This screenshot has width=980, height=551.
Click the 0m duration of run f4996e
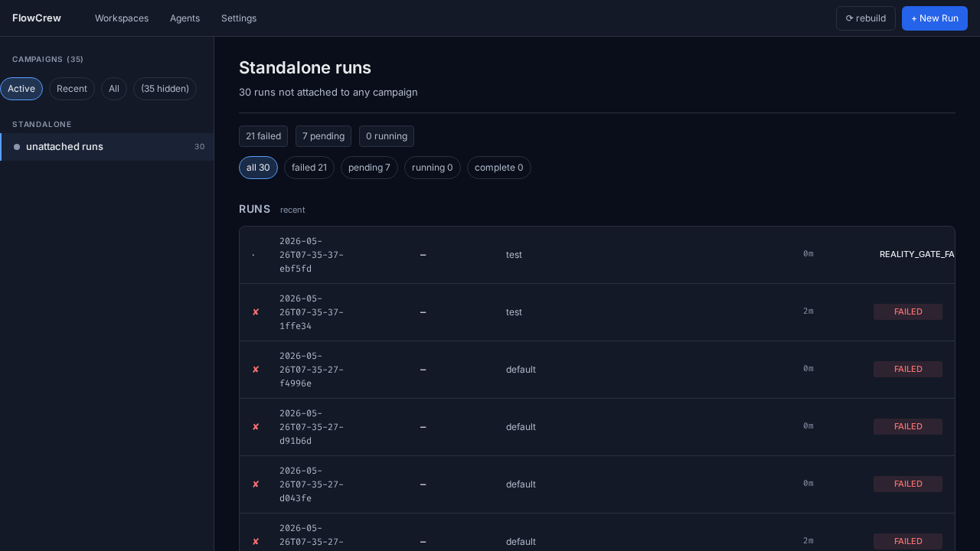coord(808,369)
